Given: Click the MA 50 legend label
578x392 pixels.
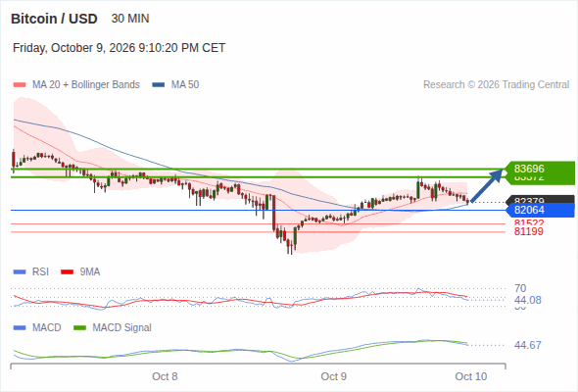Looking at the screenshot, I should tap(185, 85).
